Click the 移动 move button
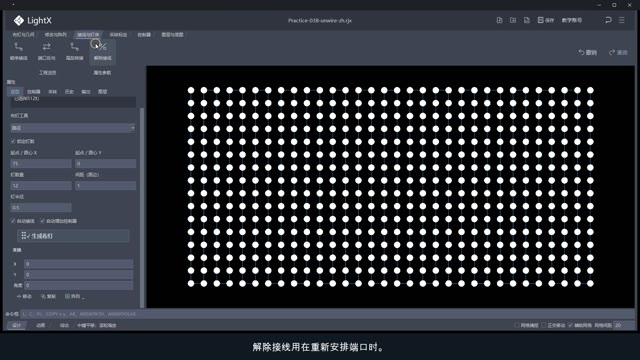Image resolution: width=640 pixels, height=360 pixels. (24, 296)
